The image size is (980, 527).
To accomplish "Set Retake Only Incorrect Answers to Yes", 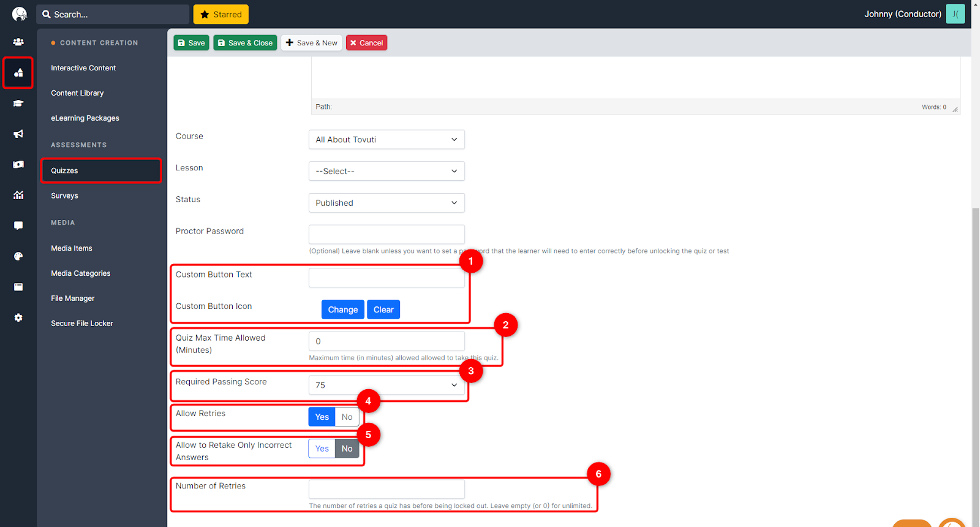I will 322,449.
